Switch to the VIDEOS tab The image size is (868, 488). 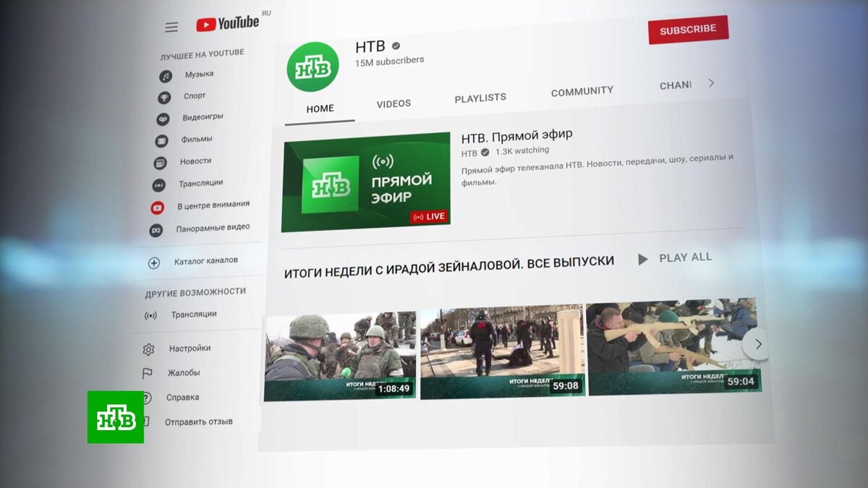[393, 104]
